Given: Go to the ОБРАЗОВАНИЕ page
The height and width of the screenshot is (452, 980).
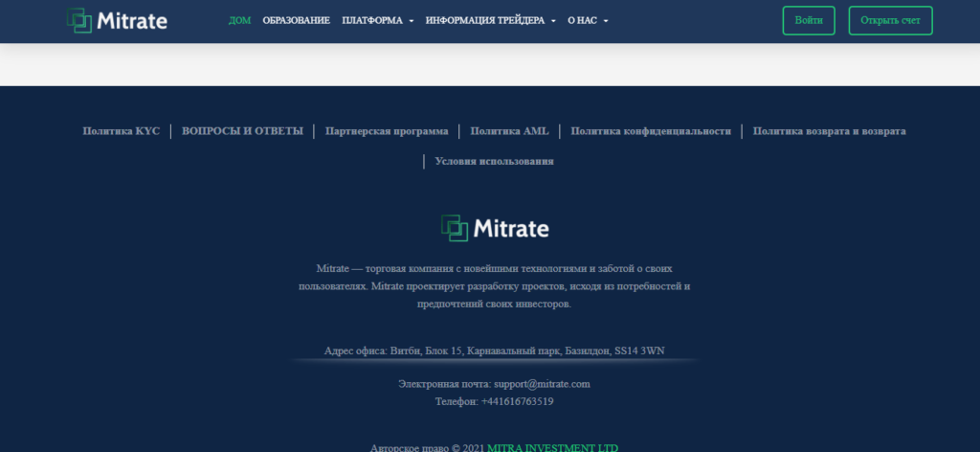Looking at the screenshot, I should coord(297,21).
